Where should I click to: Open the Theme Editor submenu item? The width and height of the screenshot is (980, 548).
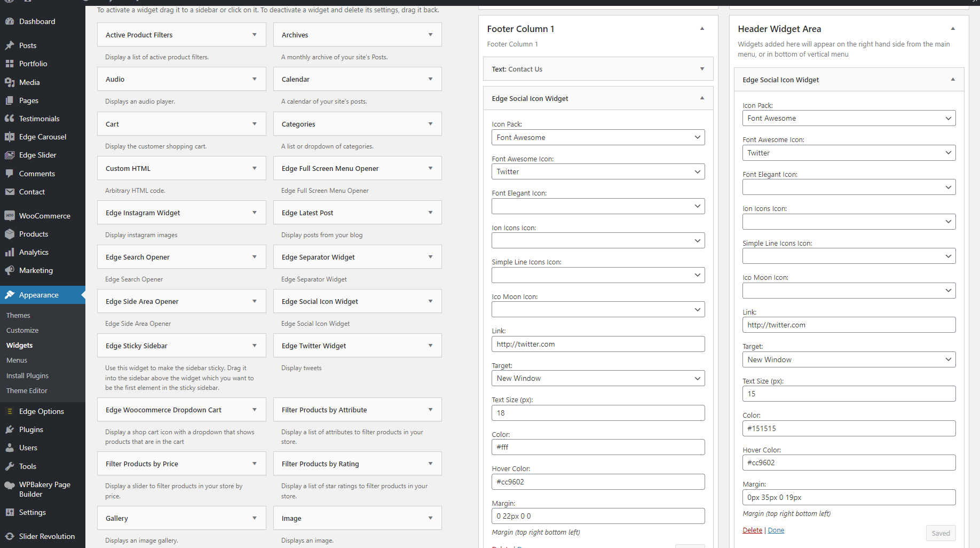[27, 390]
